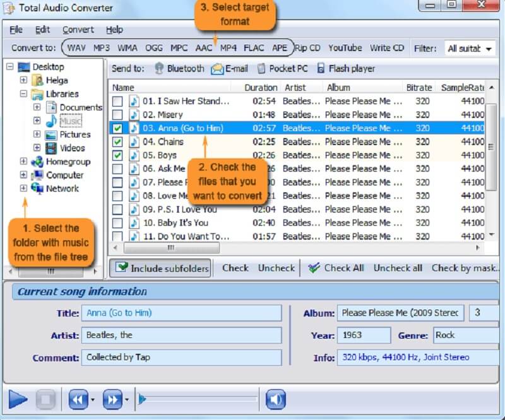
Task: Choose the YouTube conversion option
Action: [345, 47]
